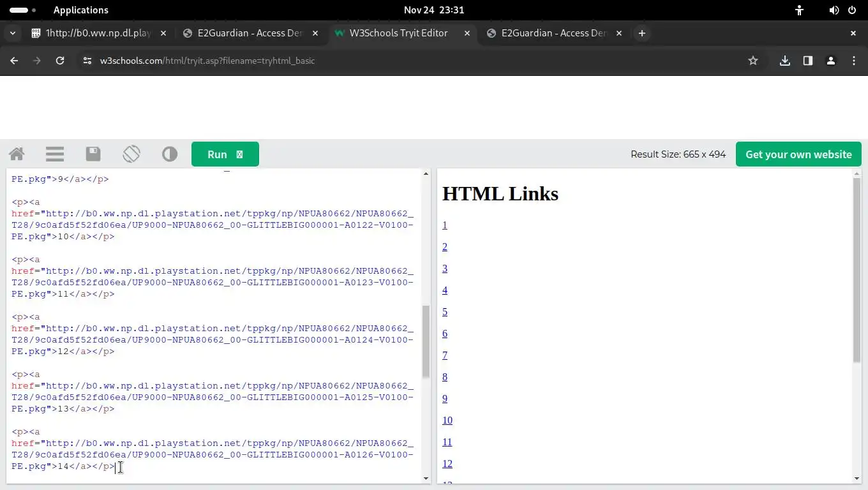868x490 pixels.
Task: Go forward with the browser arrow
Action: (x=37, y=61)
